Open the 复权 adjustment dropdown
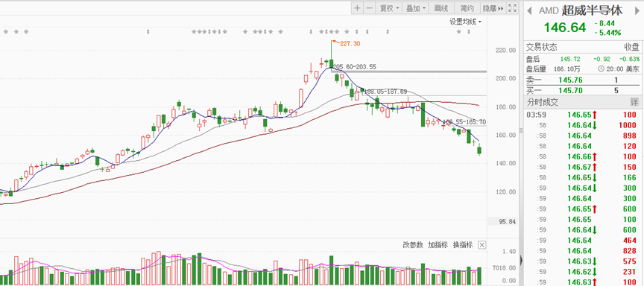Viewport: 644px width, 286px height. coord(389,7)
